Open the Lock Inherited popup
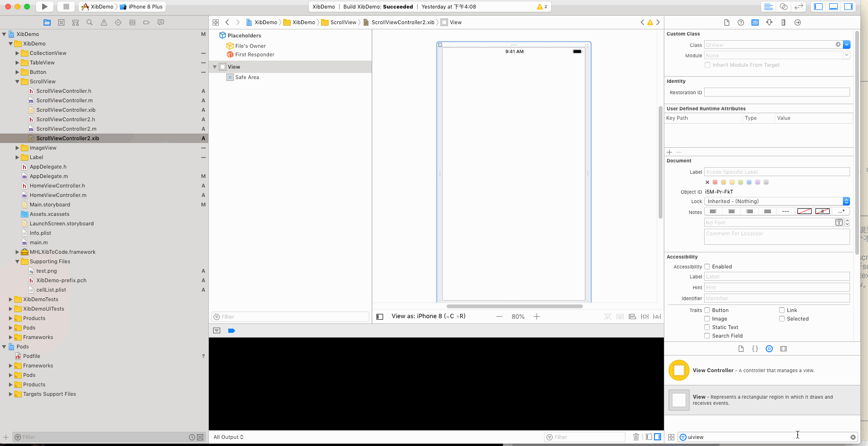 [x=777, y=201]
